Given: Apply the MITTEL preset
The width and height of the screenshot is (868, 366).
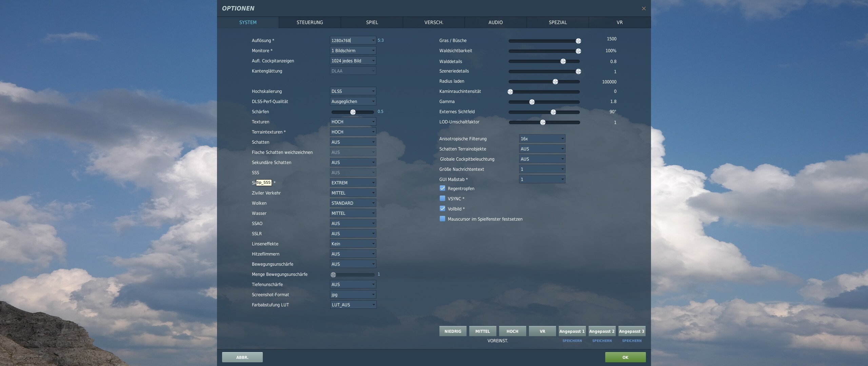Looking at the screenshot, I should pos(482,331).
